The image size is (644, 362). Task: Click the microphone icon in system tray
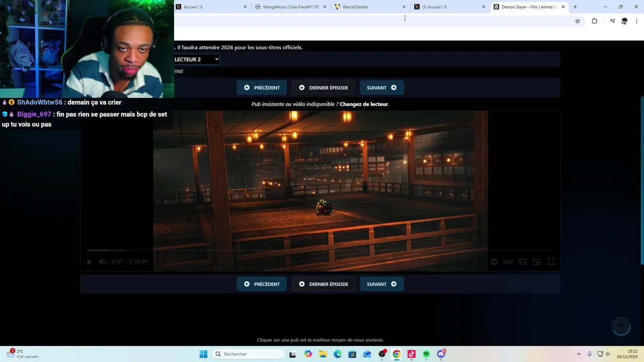click(590, 354)
